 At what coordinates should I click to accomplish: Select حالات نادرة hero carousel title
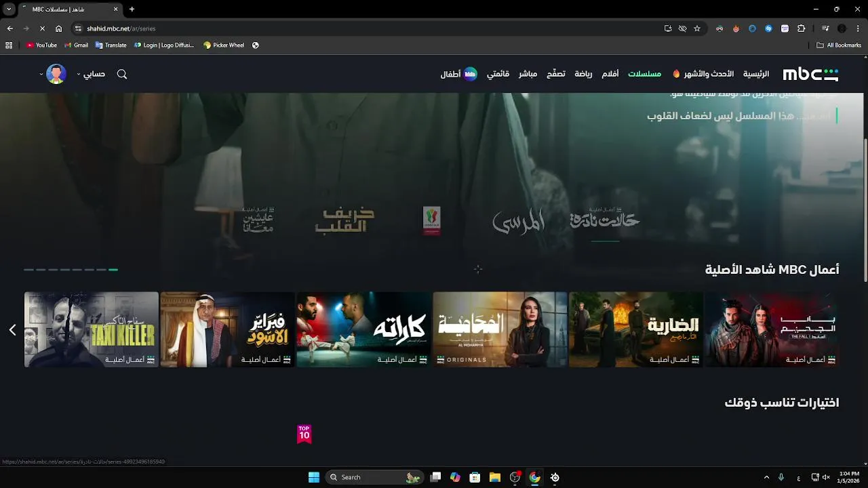click(605, 219)
